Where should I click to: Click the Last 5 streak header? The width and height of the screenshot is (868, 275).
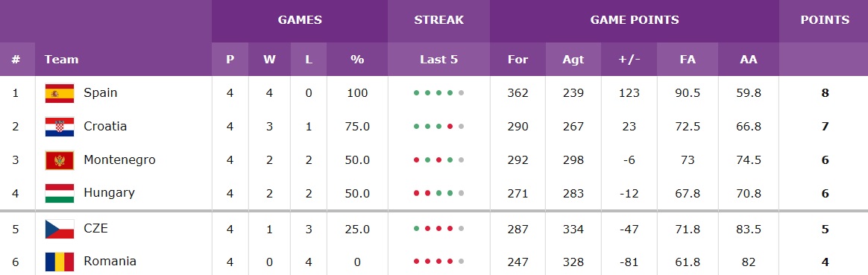point(438,59)
